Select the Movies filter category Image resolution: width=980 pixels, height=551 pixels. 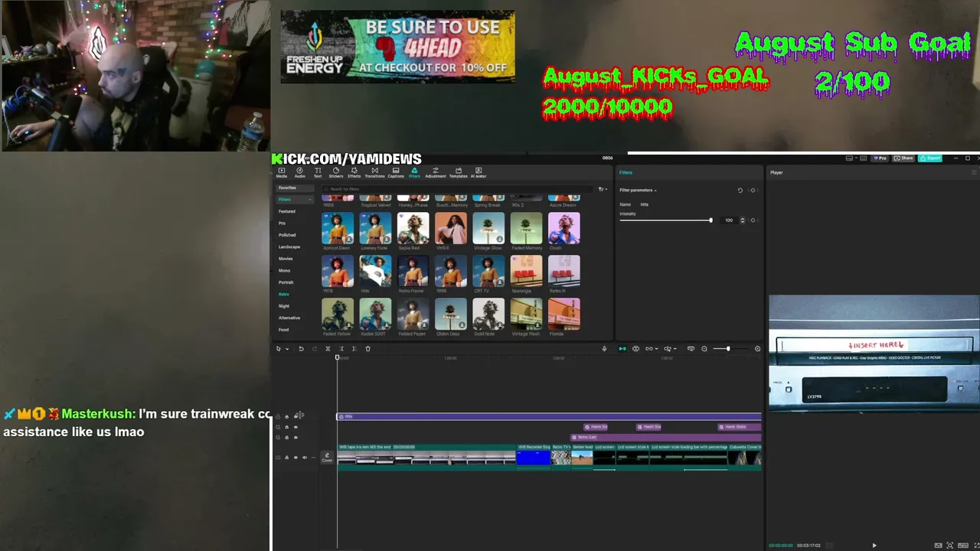(286, 259)
